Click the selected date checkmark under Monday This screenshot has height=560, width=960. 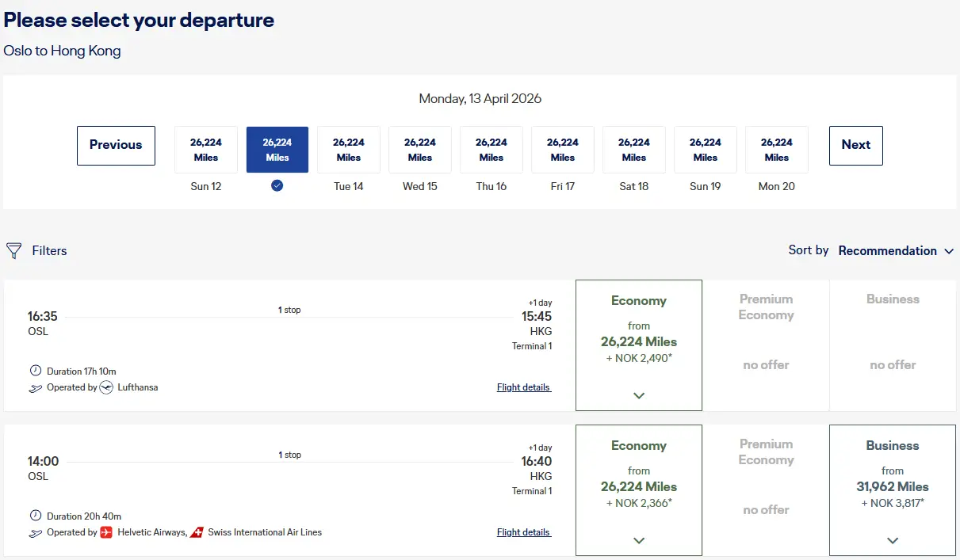coord(277,186)
